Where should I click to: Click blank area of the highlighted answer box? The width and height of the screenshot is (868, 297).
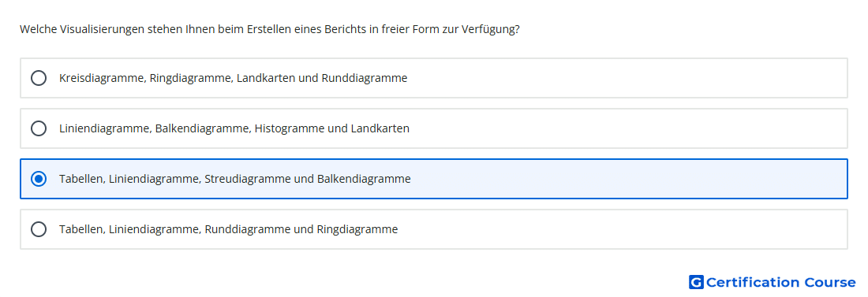pyautogui.click(x=626, y=179)
